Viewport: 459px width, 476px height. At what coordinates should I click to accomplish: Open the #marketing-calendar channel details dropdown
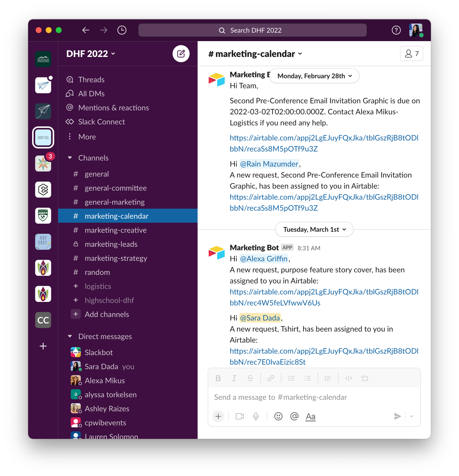tap(255, 54)
